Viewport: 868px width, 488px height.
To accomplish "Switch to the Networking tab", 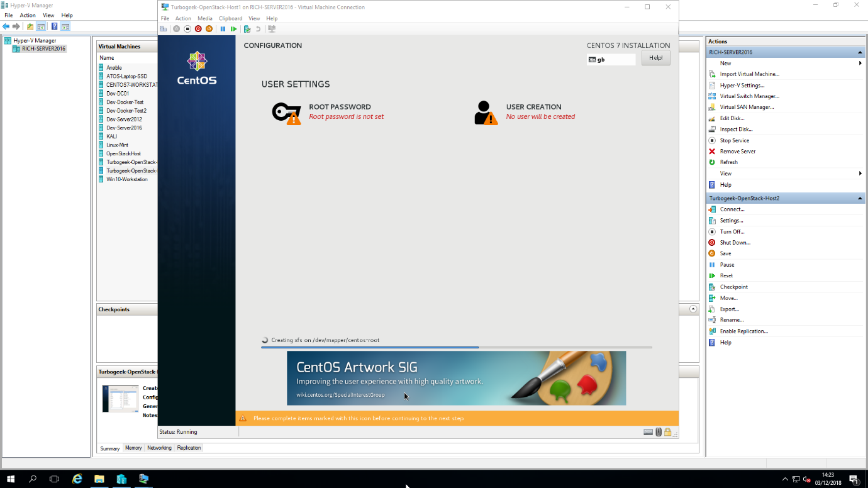I will pos(159,448).
